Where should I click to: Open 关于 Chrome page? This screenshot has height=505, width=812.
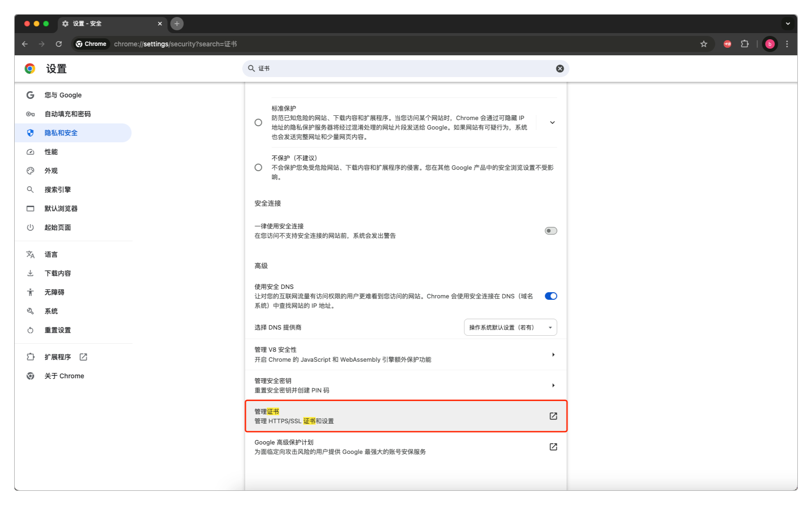73,376
